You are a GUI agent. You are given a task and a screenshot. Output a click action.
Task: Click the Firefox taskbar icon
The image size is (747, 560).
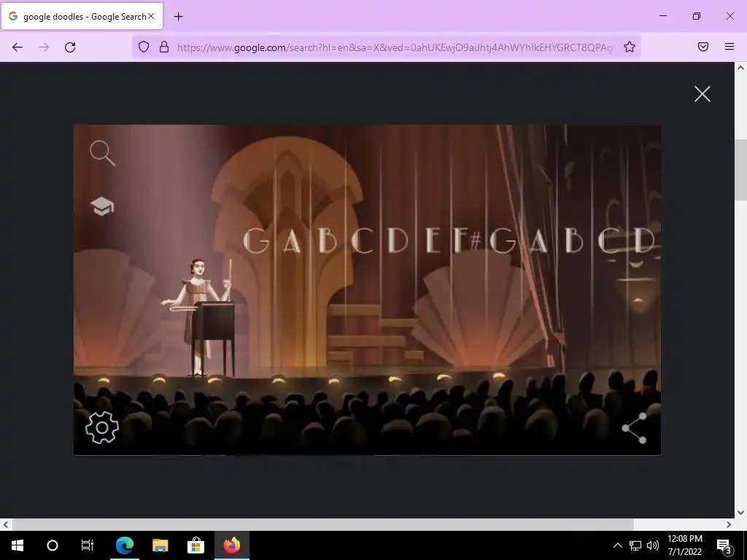pyautogui.click(x=231, y=545)
